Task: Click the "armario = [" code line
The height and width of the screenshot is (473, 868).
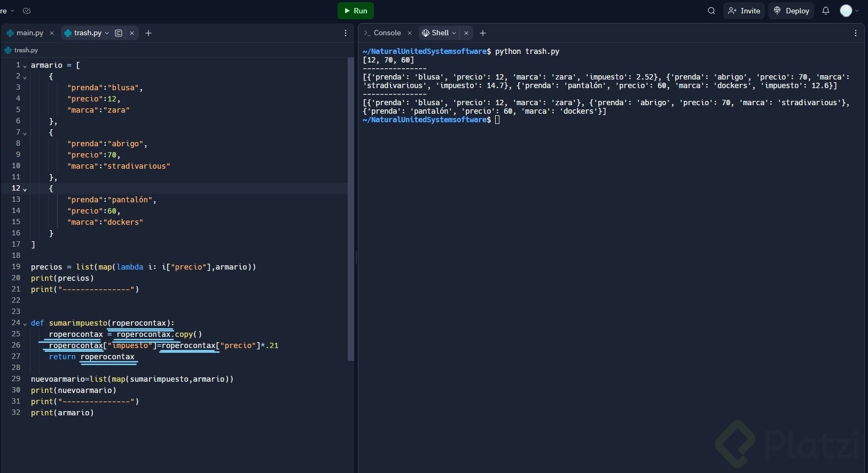Action: tap(56, 65)
